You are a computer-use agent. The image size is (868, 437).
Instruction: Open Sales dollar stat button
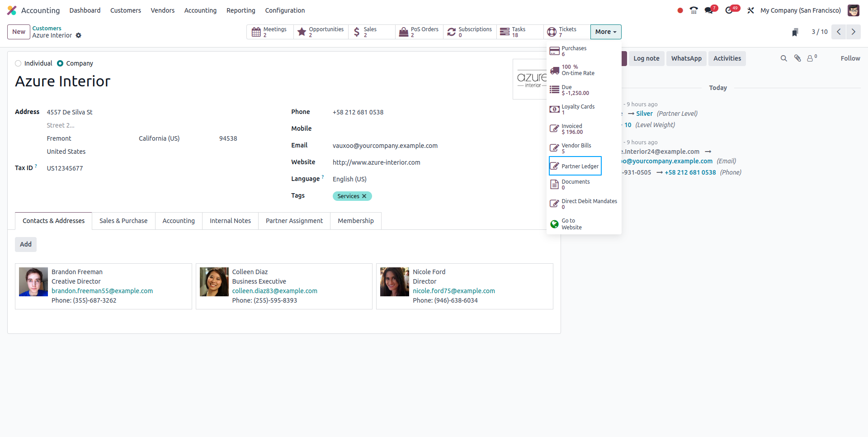[372, 32]
